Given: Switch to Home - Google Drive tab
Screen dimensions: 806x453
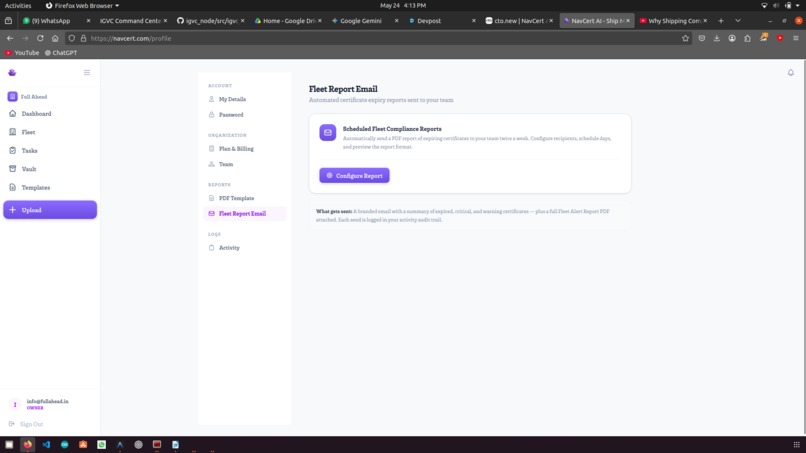Looking at the screenshot, I should pyautogui.click(x=284, y=21).
